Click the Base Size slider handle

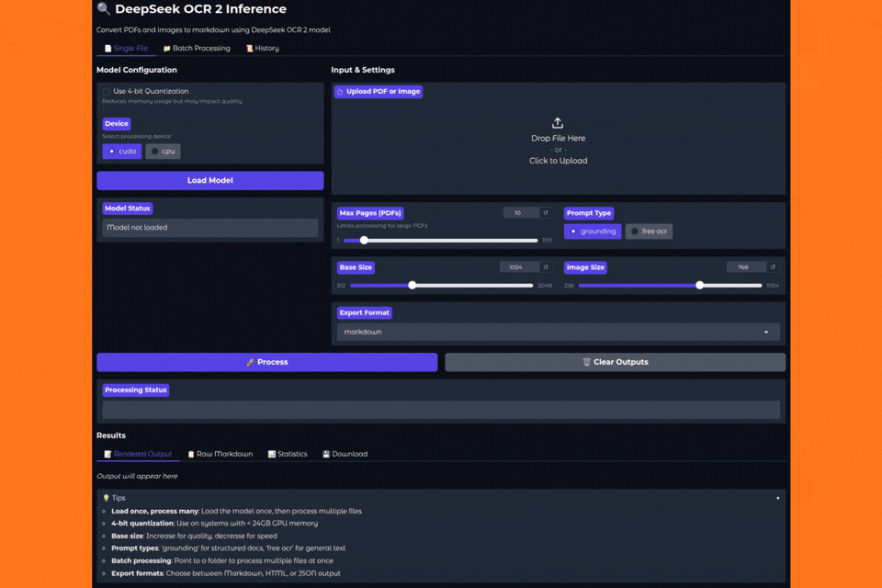coord(413,286)
